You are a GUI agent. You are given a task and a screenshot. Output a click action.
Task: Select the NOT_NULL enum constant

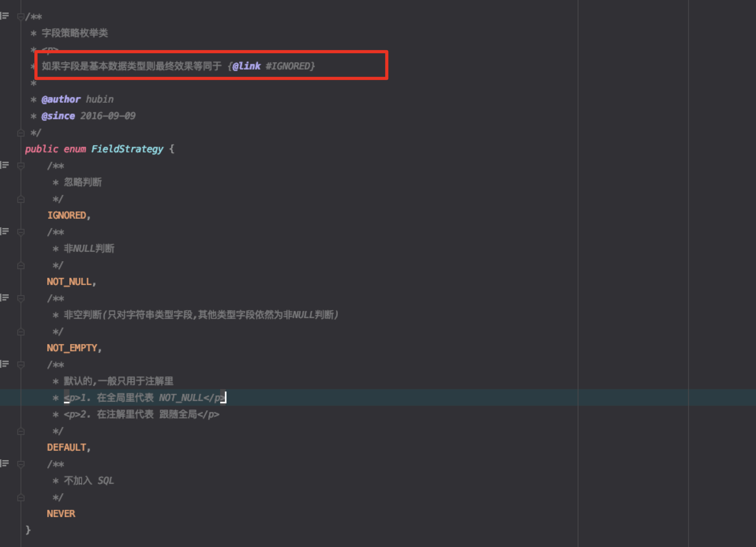point(69,281)
